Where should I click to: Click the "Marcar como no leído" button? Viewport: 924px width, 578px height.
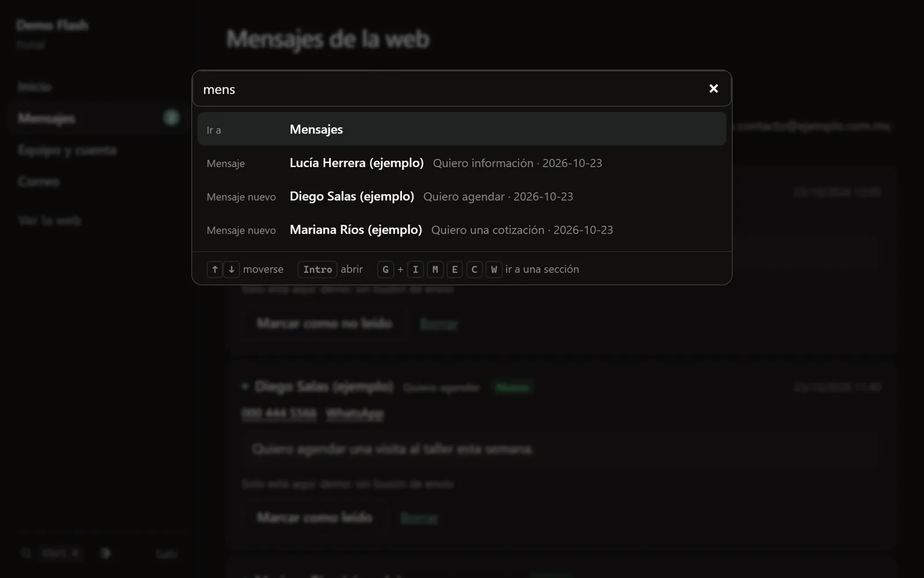(325, 323)
